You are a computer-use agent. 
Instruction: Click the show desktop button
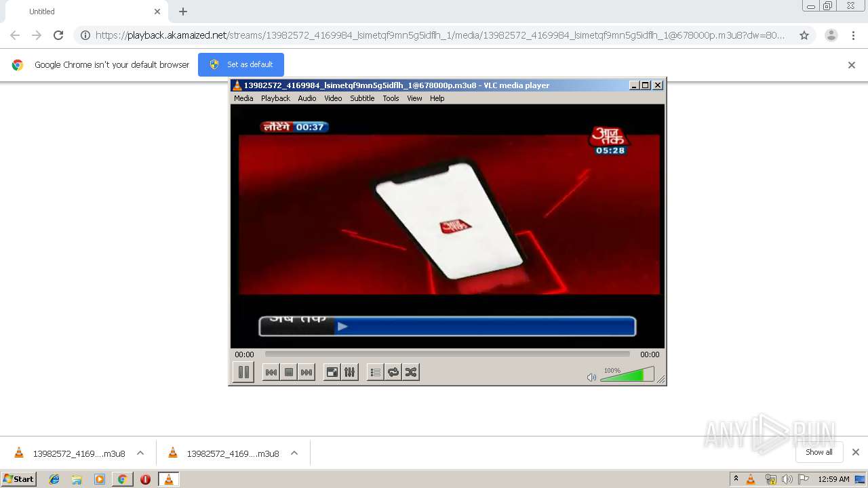[861, 479]
